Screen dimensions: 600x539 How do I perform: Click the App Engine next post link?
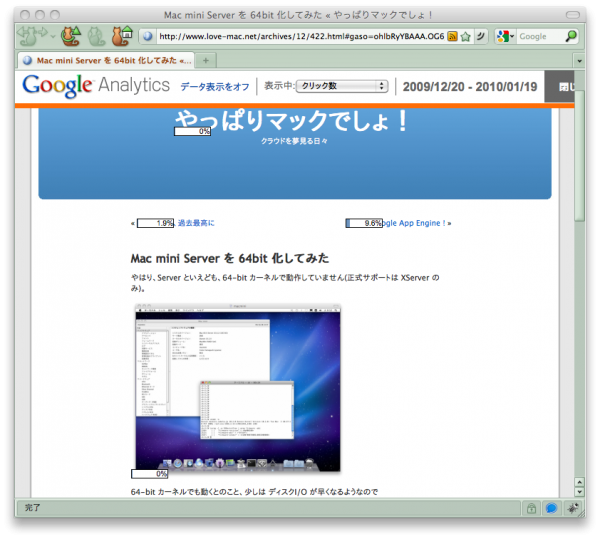click(x=414, y=223)
